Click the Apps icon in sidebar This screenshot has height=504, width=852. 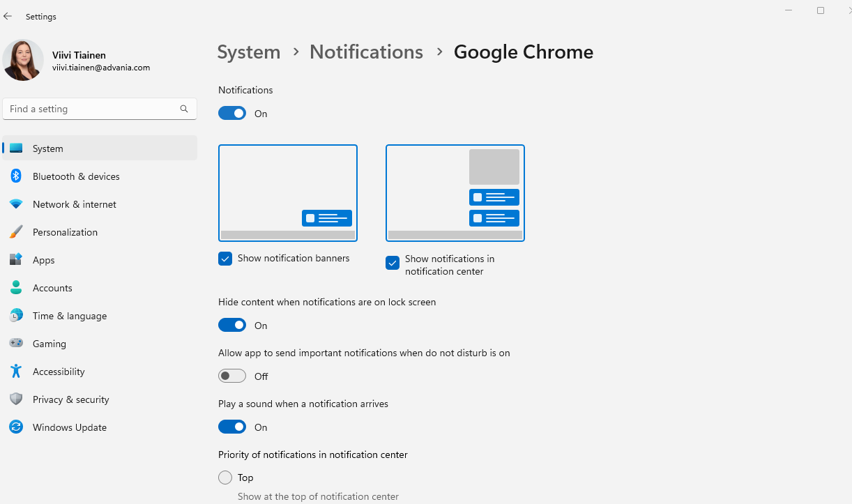point(16,260)
